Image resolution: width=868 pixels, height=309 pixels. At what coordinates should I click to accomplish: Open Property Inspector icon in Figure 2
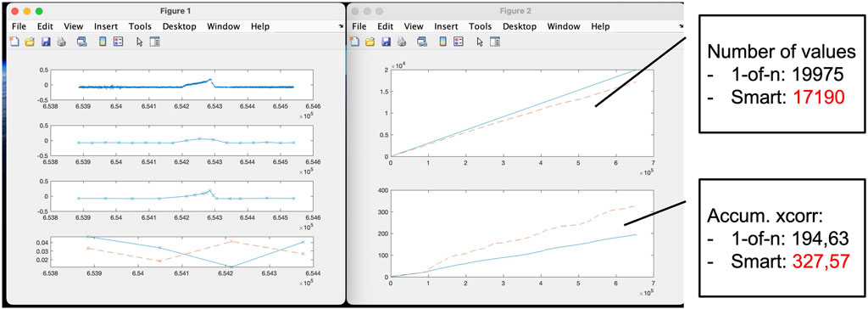tap(495, 42)
